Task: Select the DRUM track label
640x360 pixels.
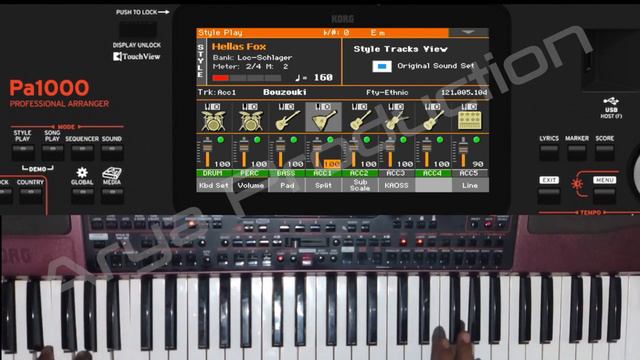Action: 214,173
